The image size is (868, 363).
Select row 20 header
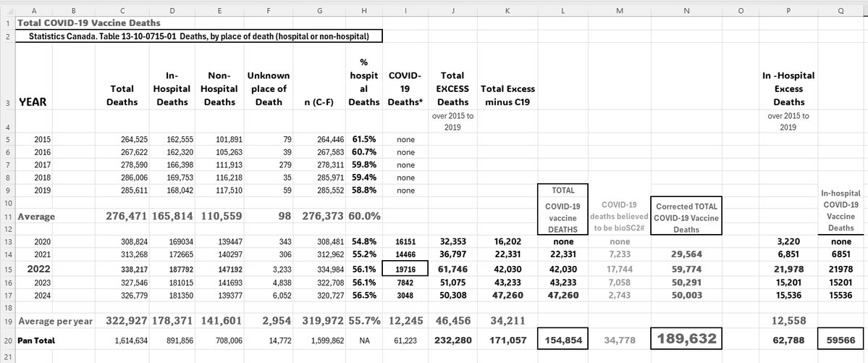pyautogui.click(x=8, y=341)
